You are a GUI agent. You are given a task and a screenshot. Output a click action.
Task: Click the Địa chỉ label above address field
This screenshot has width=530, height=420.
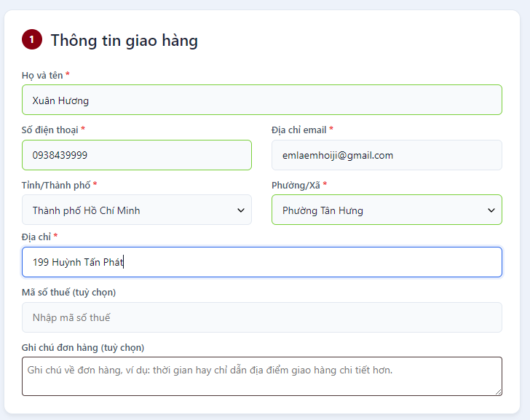(36, 237)
